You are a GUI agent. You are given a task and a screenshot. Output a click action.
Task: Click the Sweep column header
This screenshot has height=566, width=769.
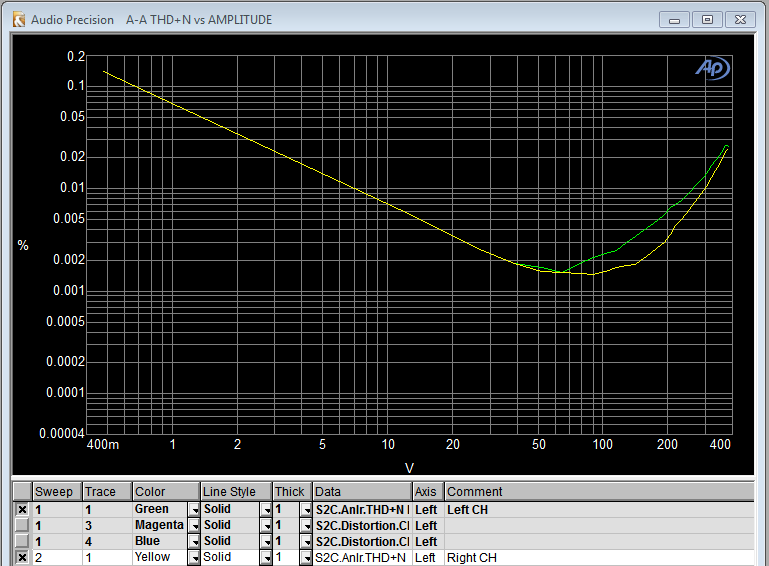pyautogui.click(x=57, y=491)
